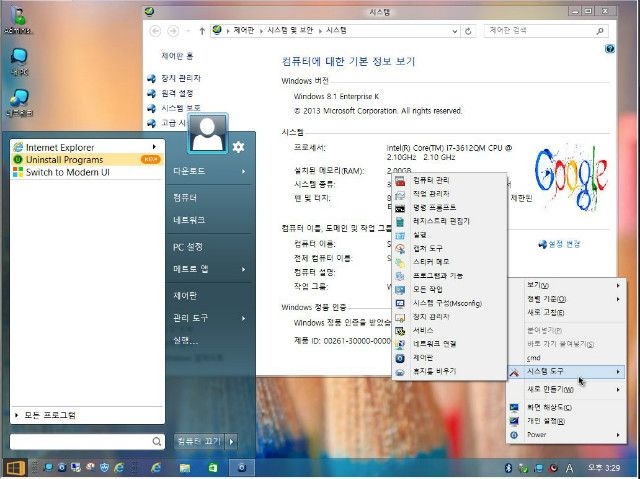Select the 네트워크 desktop icon
Viewport: 640px width, 479px height.
19,103
